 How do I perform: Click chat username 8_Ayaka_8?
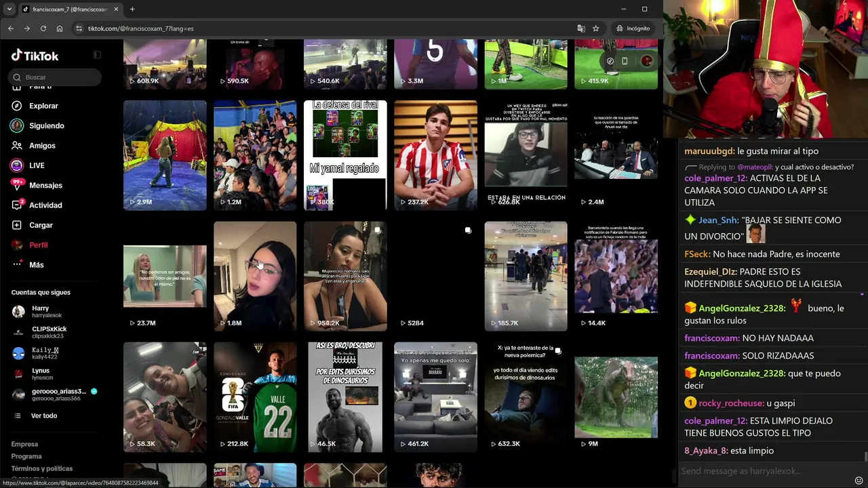706,451
